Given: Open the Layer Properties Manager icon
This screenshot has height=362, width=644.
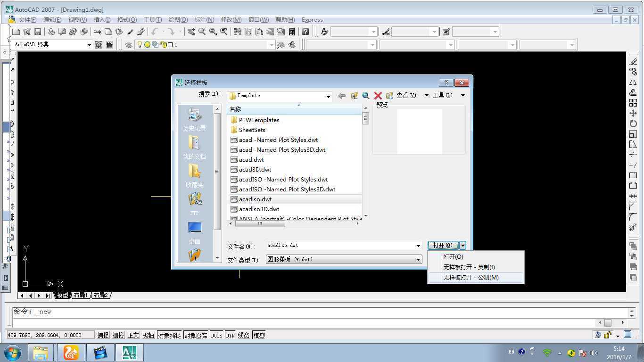Looking at the screenshot, I should 129,44.
